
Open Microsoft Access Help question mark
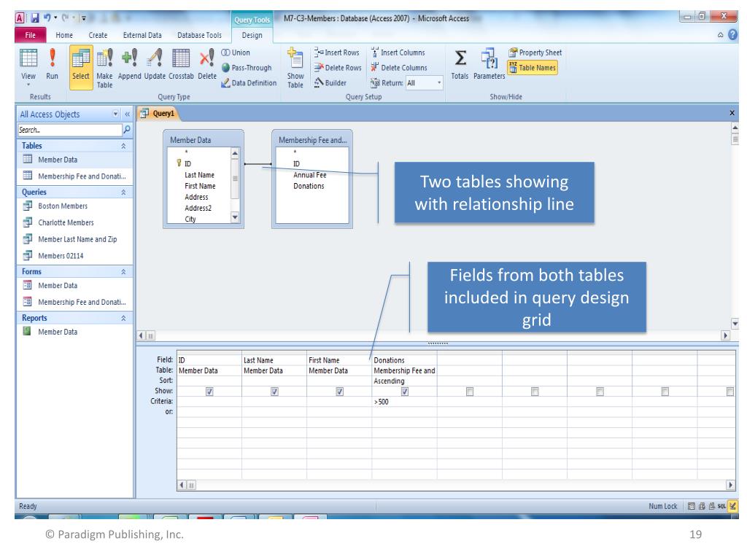(x=732, y=35)
